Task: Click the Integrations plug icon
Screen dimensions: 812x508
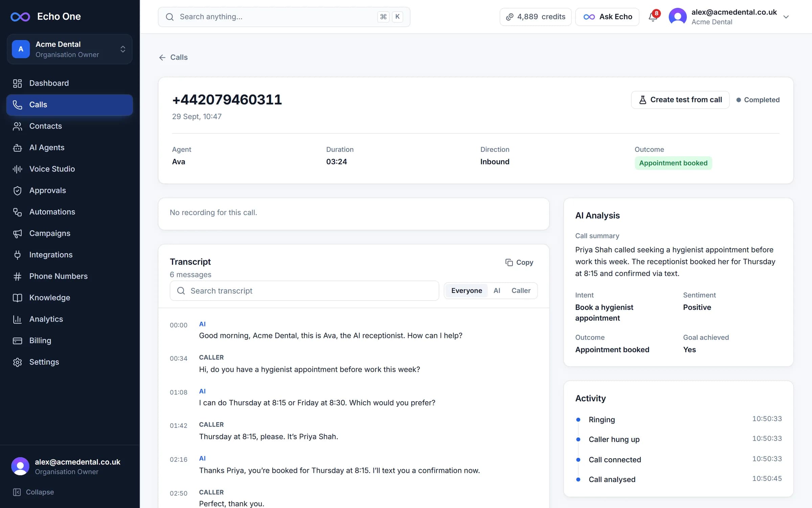Action: (17, 255)
